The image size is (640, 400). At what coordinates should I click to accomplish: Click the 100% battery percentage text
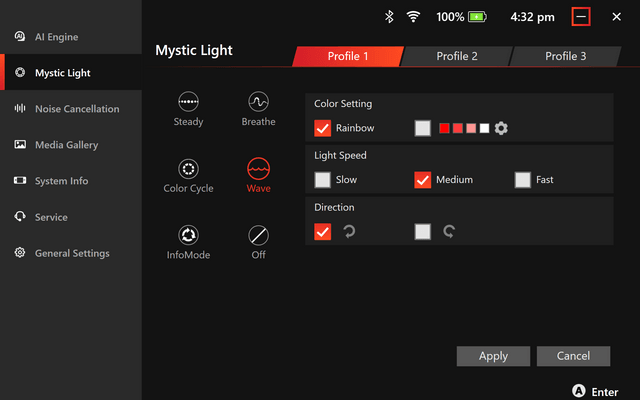coord(450,17)
